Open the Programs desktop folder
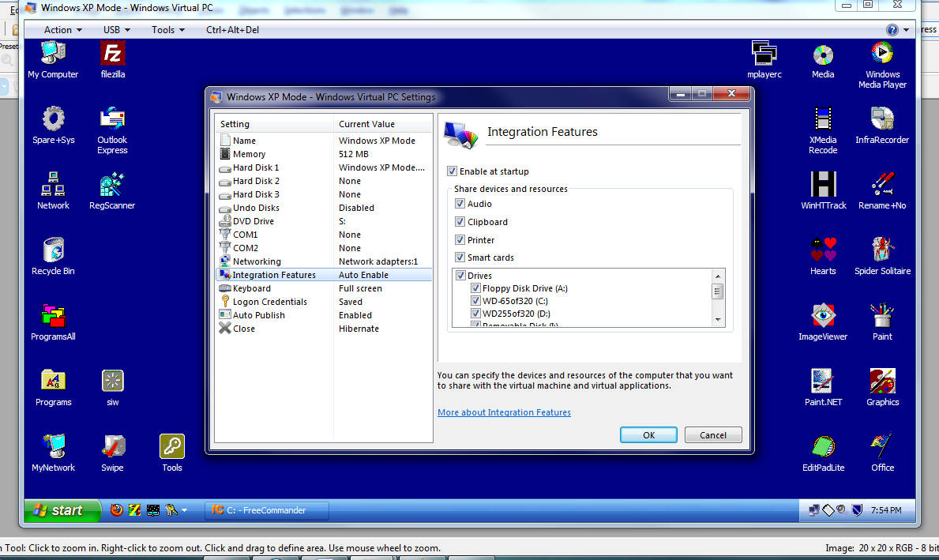Image resolution: width=939 pixels, height=560 pixels. [53, 387]
